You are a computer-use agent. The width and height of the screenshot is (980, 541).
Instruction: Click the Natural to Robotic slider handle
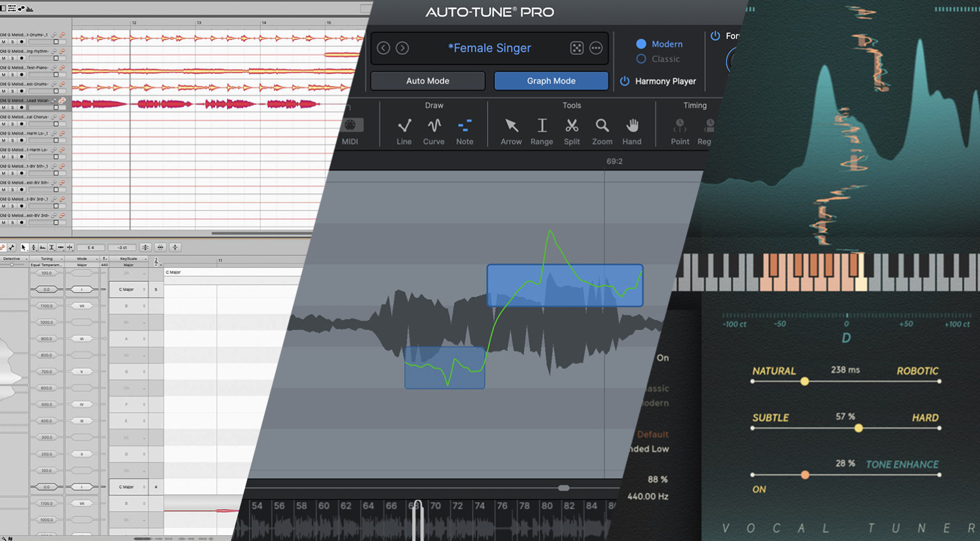pos(805,382)
